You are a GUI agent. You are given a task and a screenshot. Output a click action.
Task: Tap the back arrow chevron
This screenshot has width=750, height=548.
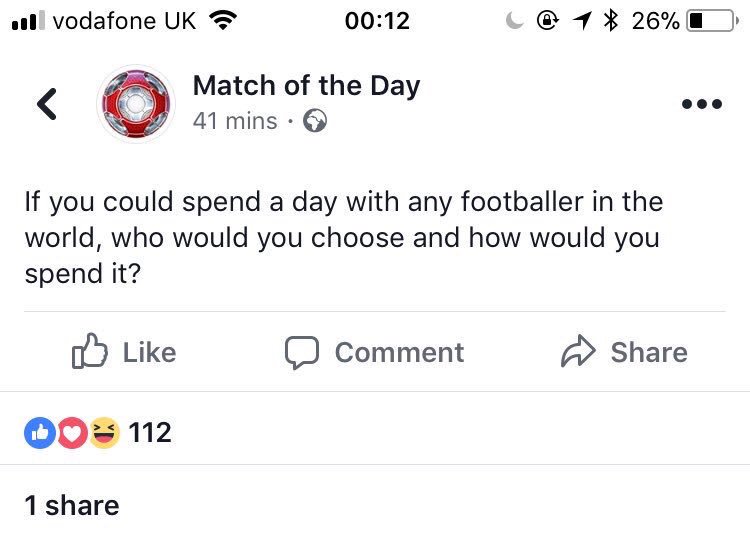pyautogui.click(x=47, y=104)
